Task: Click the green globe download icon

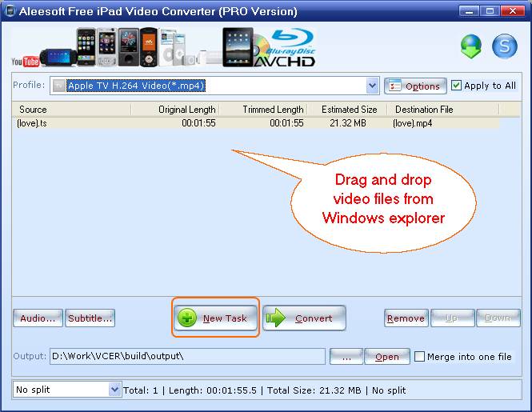Action: [x=471, y=46]
